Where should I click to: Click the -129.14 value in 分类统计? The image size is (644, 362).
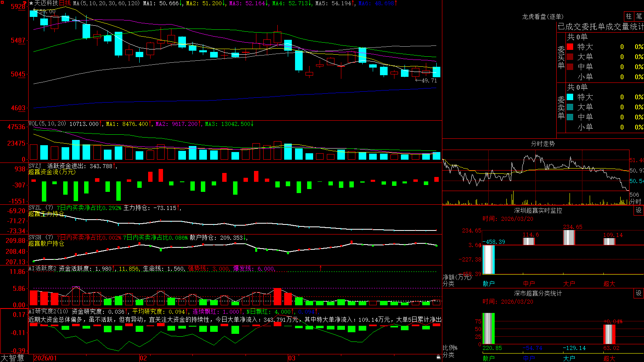pos(574,348)
